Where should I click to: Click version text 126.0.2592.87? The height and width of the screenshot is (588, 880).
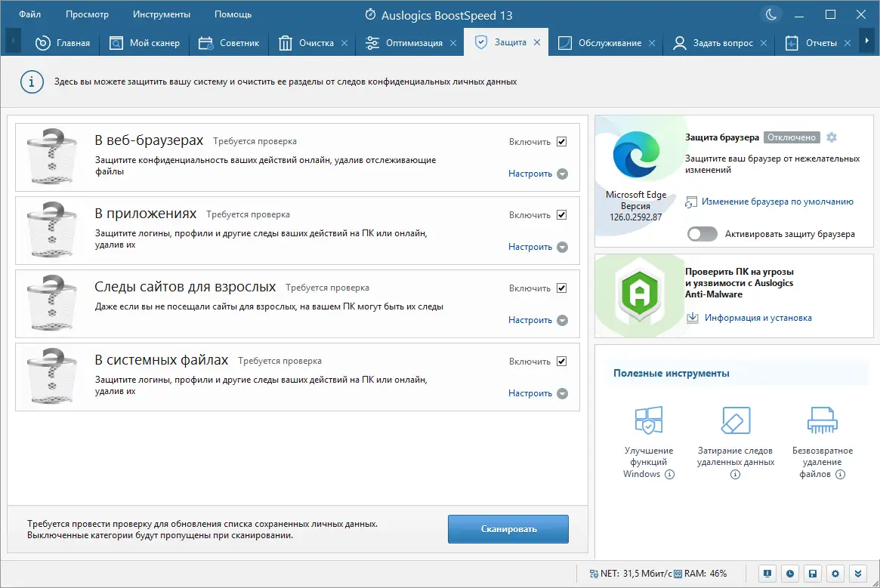tap(636, 217)
